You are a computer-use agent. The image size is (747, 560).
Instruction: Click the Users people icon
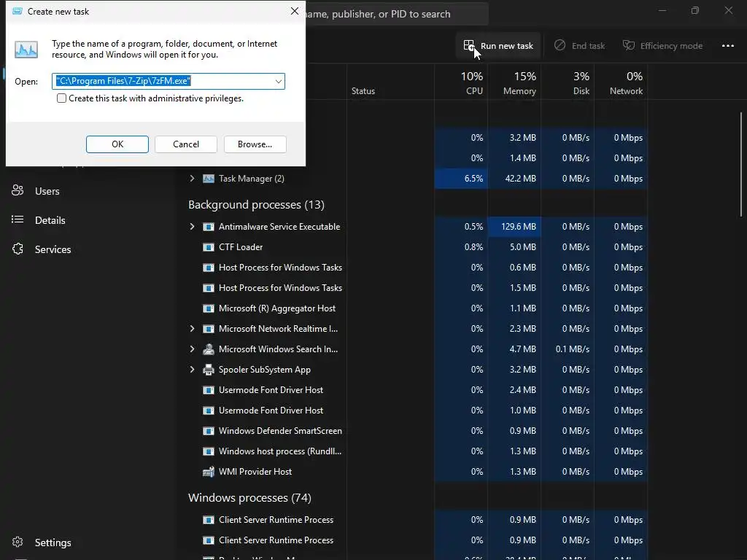point(18,190)
